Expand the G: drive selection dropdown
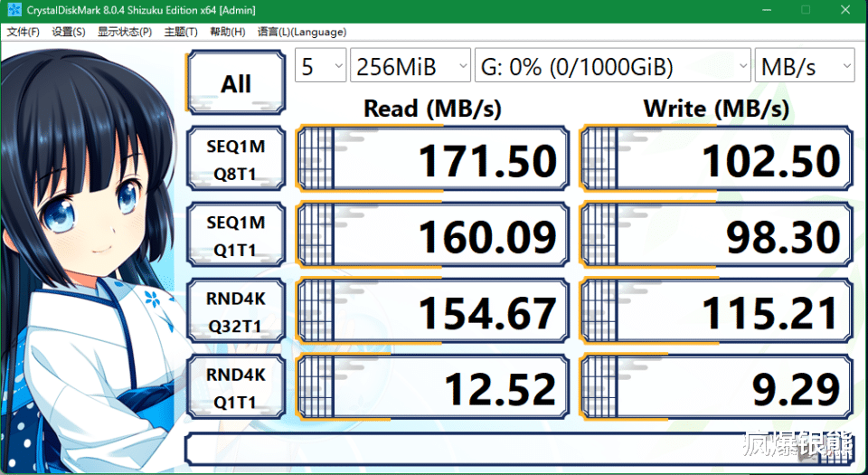Viewport: 868px width, 475px height. pyautogui.click(x=612, y=66)
